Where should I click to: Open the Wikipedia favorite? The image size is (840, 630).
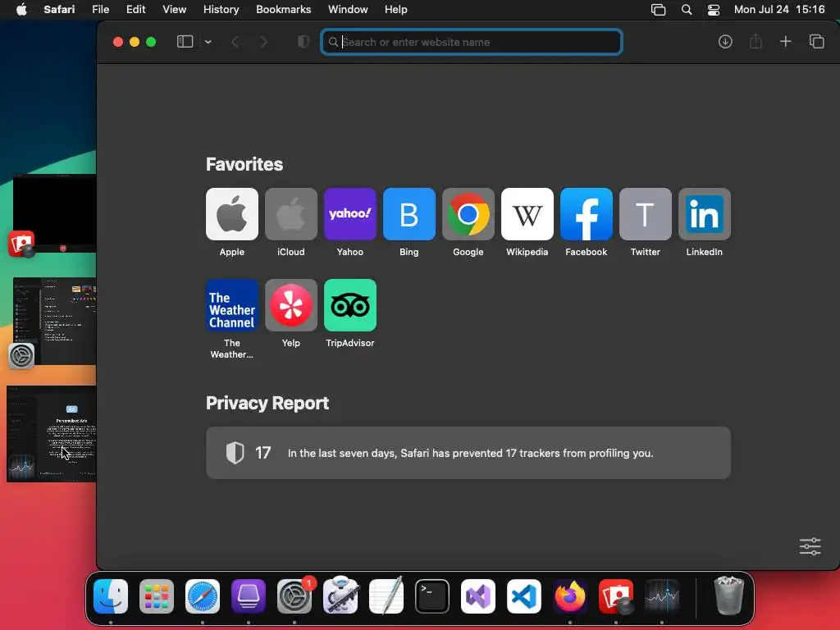(x=527, y=214)
